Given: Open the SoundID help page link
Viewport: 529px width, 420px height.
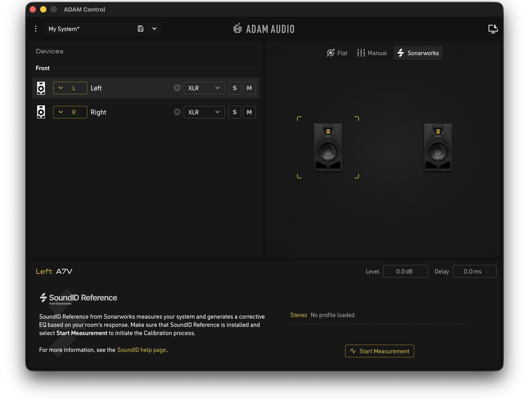Looking at the screenshot, I should [142, 350].
